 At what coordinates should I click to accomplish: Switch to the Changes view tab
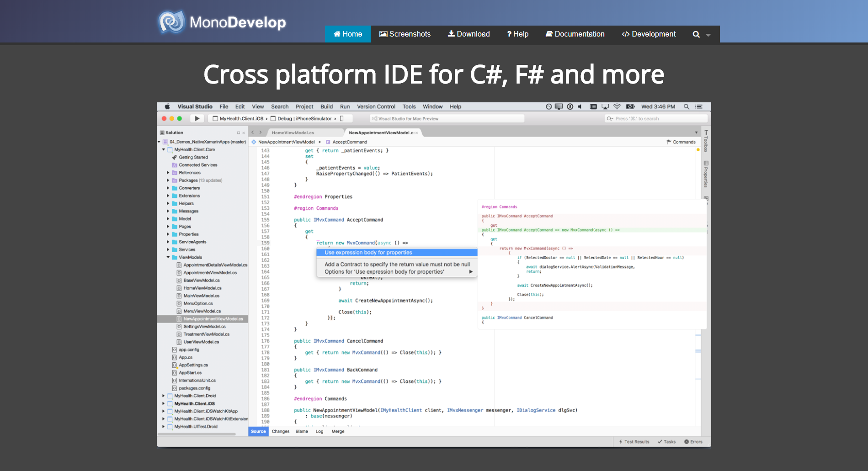[281, 431]
